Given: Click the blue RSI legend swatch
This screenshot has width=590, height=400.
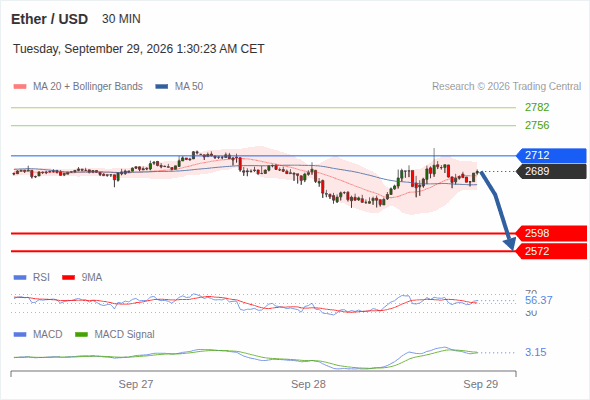Looking at the screenshot, I should pyautogui.click(x=20, y=278).
